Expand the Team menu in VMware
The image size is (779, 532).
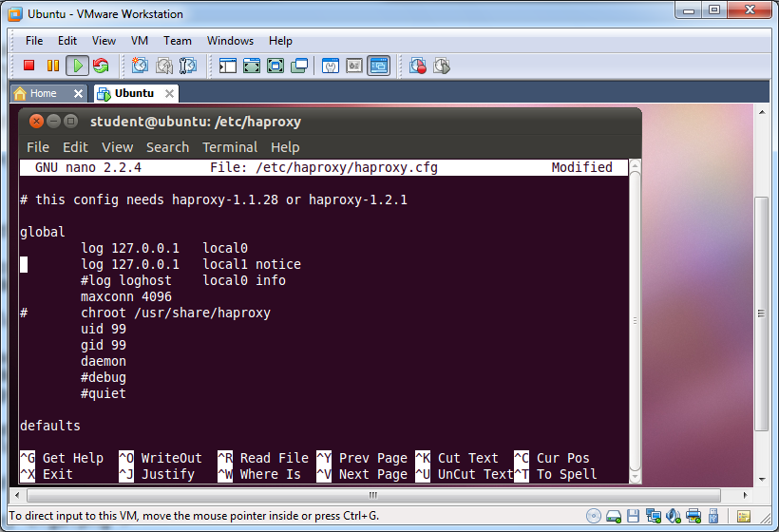click(177, 41)
